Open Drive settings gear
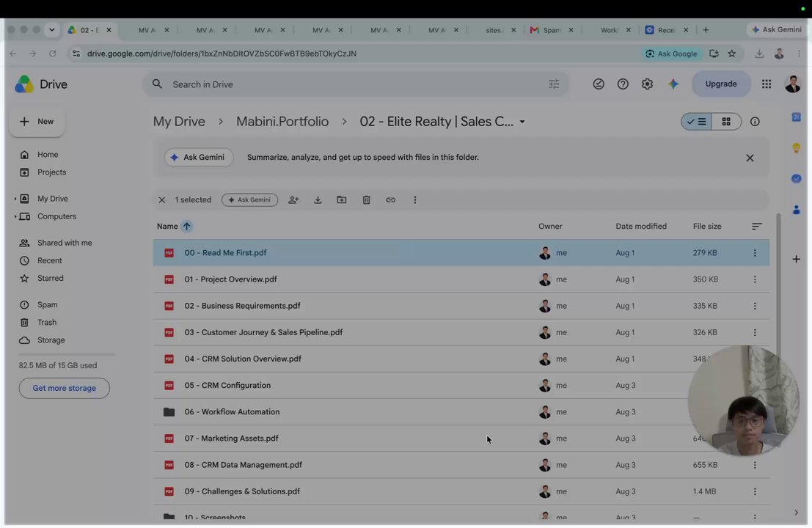The image size is (812, 528). (647, 84)
